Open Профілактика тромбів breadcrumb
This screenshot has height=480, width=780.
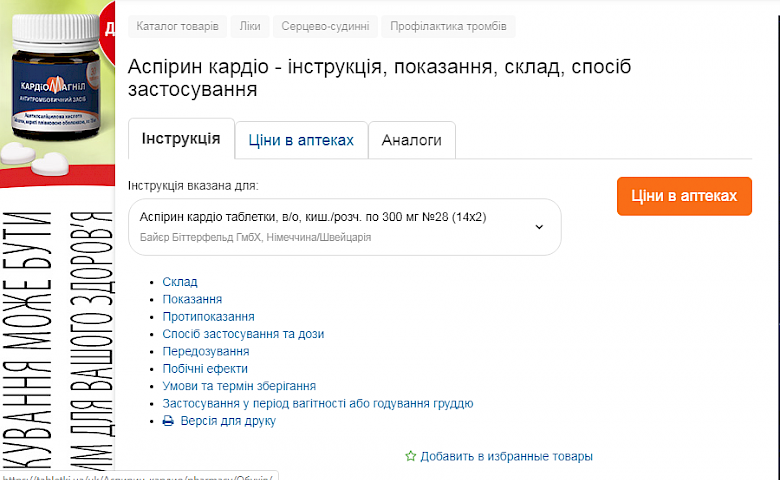coord(448,26)
